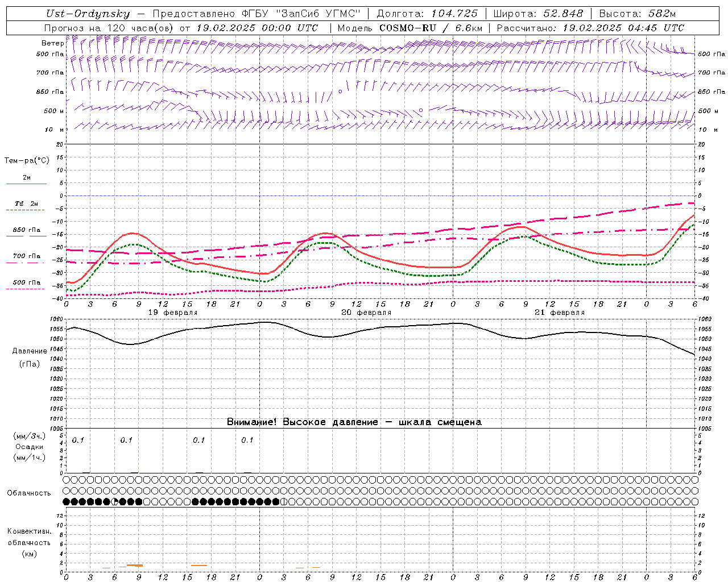
Task: Click the pink dash-dot '700 гПа' legend entry
Action: 26,259
